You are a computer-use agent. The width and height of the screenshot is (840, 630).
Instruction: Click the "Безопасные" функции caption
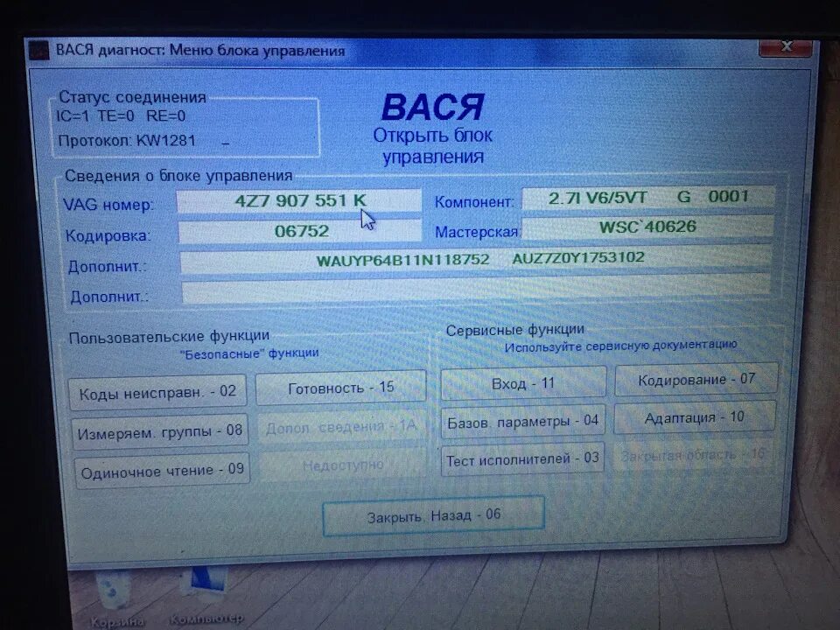[249, 353]
